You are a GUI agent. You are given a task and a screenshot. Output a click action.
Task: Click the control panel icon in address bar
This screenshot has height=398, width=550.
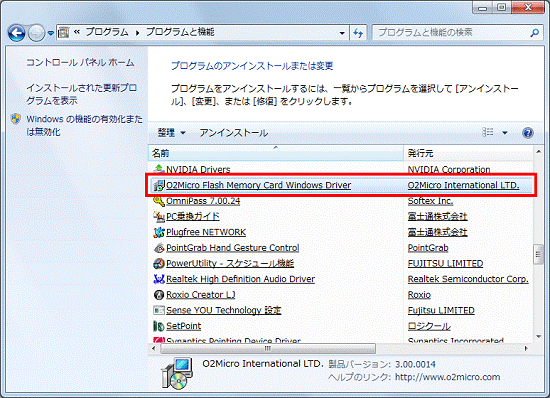click(x=63, y=33)
